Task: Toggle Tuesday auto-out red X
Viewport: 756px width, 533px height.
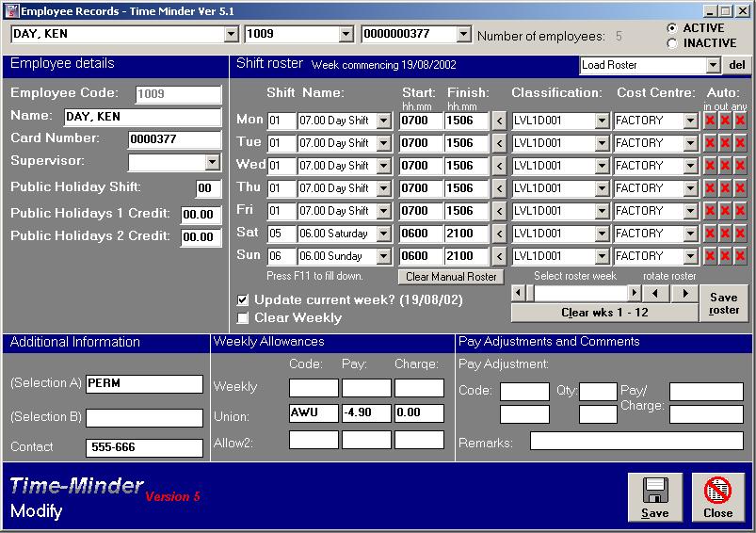Action: [x=725, y=143]
